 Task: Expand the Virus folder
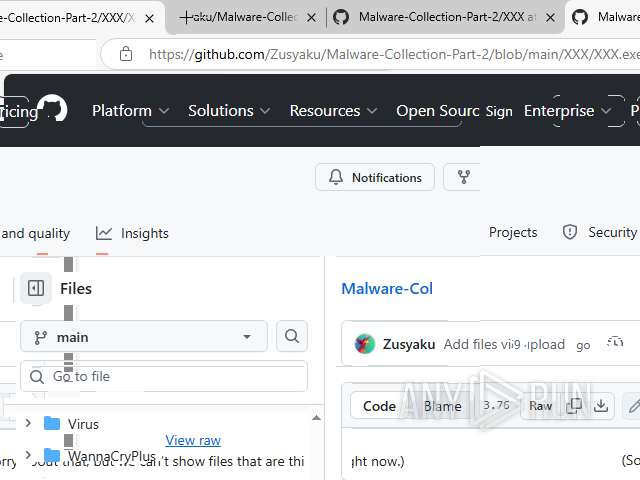tap(28, 423)
